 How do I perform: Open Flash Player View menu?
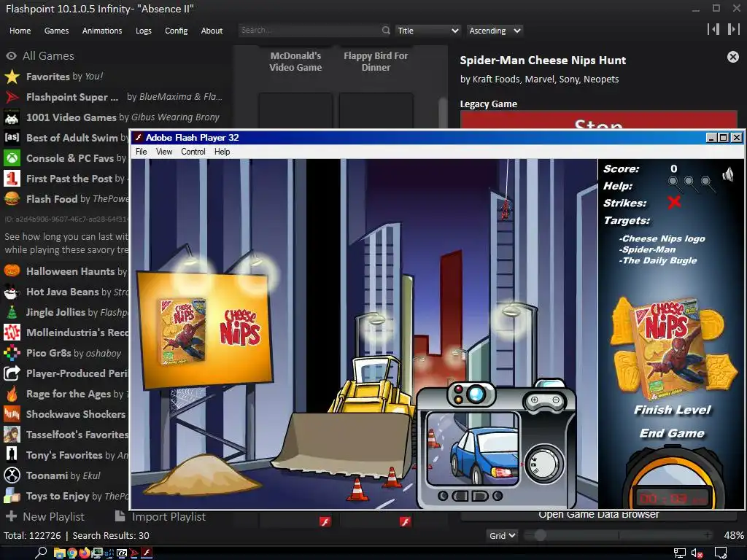[164, 152]
